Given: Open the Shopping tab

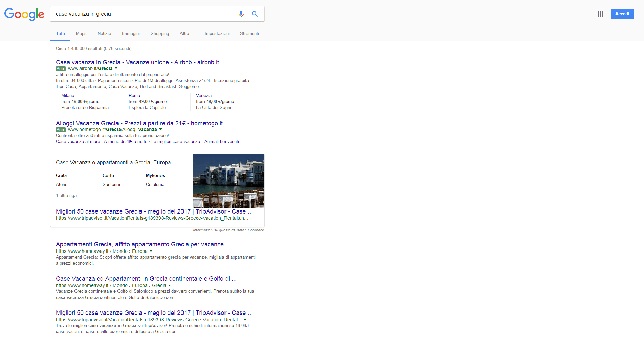Looking at the screenshot, I should click(x=160, y=34).
